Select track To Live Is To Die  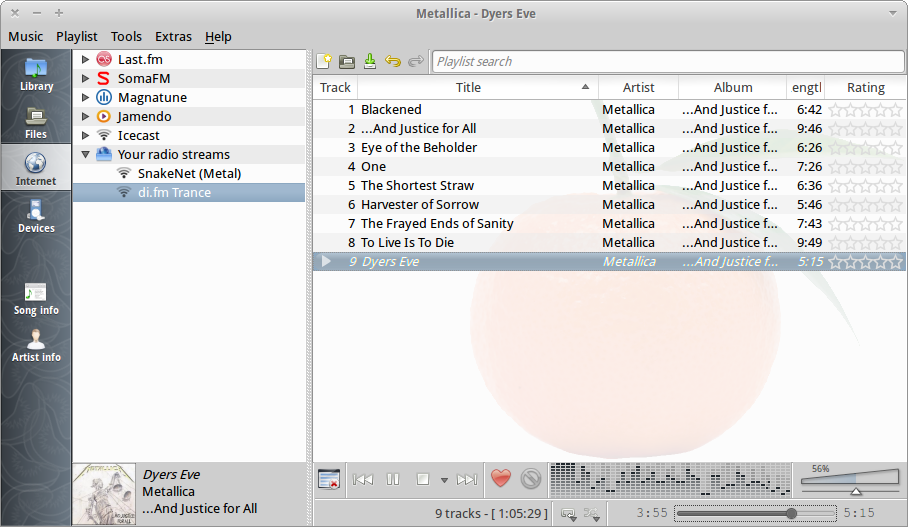click(609, 243)
